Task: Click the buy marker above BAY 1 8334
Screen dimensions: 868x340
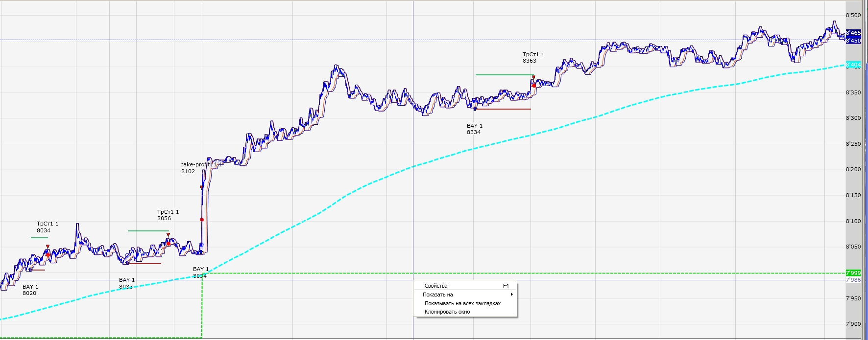Action: pos(475,109)
